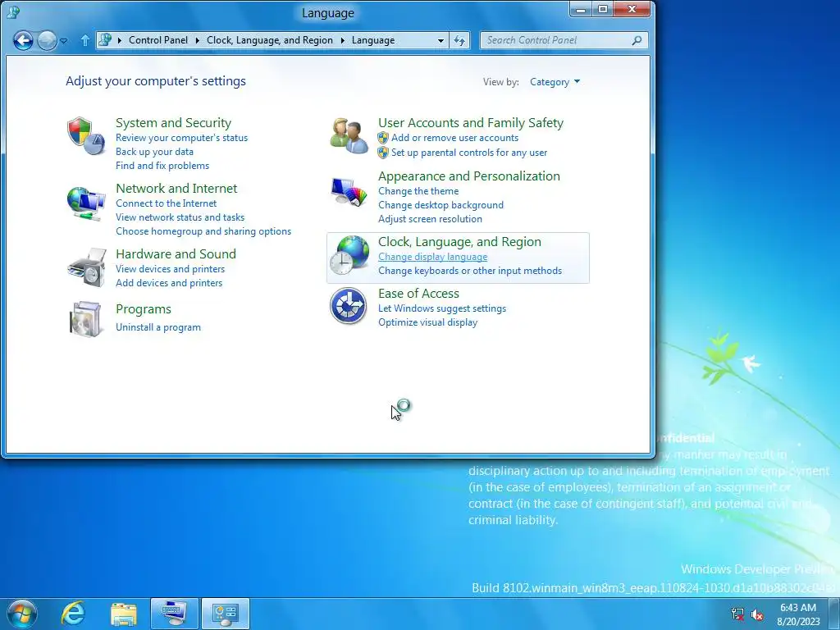Open Appearance and Personalization heading
840x630 pixels.
tap(468, 176)
